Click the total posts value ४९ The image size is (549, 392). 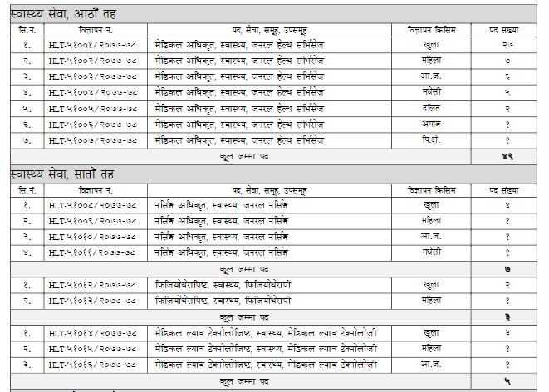tap(506, 156)
